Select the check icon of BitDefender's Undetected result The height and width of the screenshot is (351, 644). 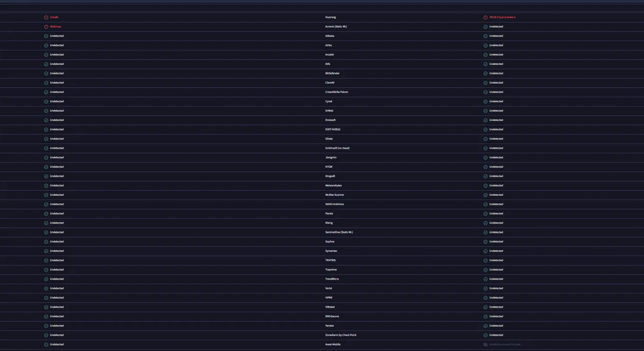pos(486,73)
